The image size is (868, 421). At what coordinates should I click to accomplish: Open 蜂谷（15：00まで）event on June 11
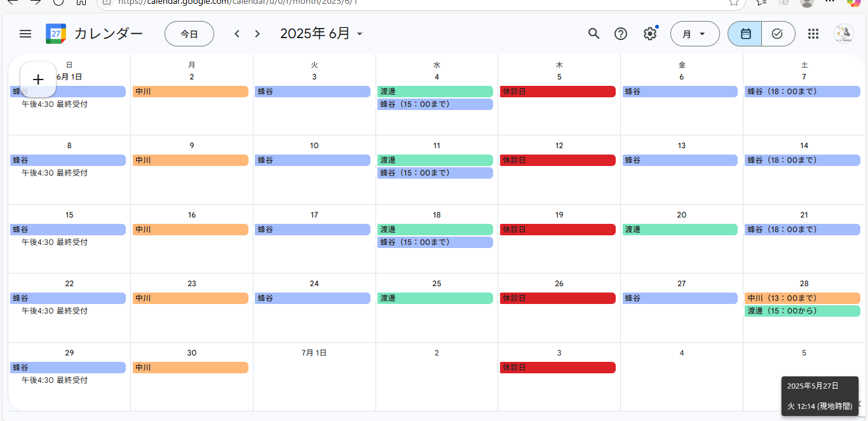coord(435,173)
